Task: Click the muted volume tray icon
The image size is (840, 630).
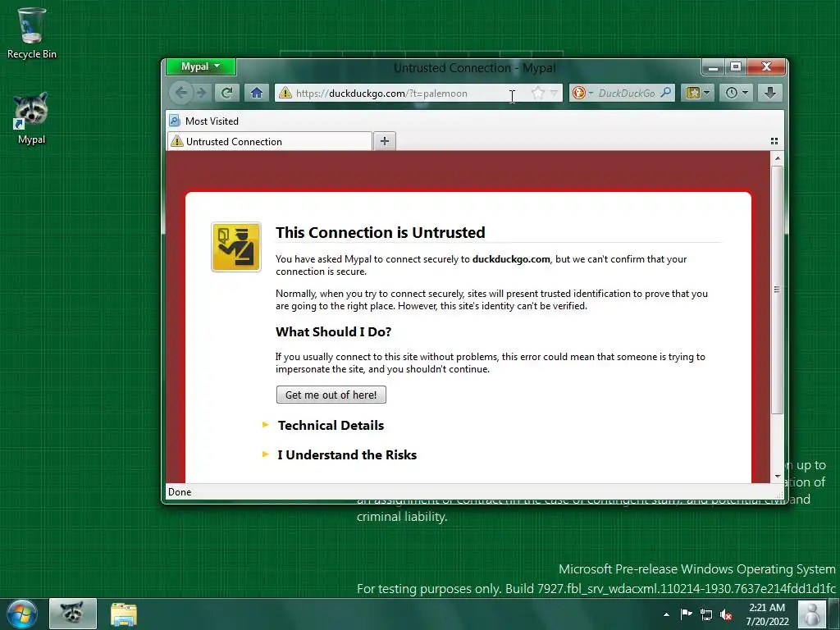Action: coord(726,615)
